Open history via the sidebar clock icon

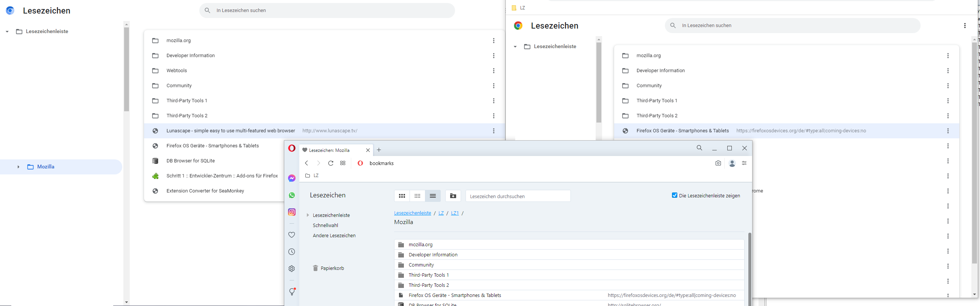292,251
